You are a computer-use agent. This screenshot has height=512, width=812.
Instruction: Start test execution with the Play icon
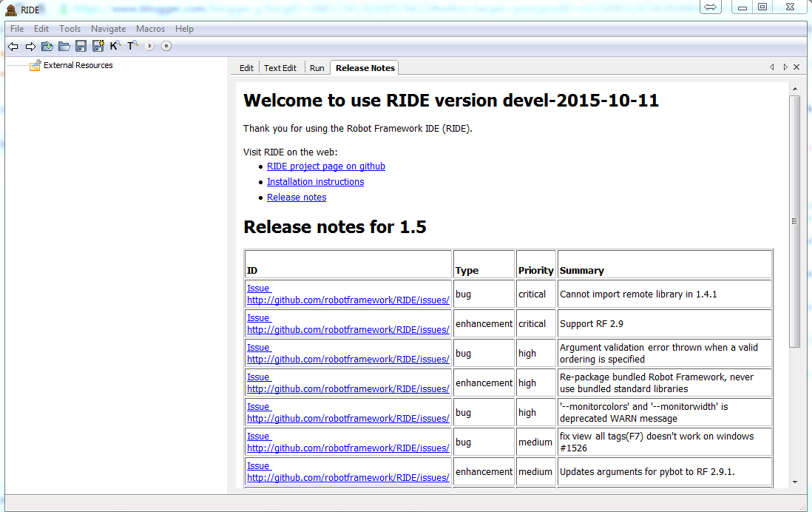coord(149,46)
